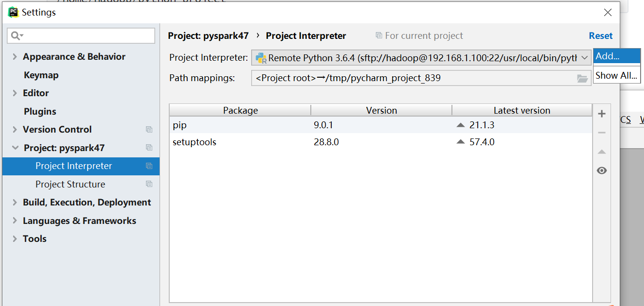Sort packages by Latest version column
This screenshot has width=644, height=306.
pyautogui.click(x=522, y=111)
